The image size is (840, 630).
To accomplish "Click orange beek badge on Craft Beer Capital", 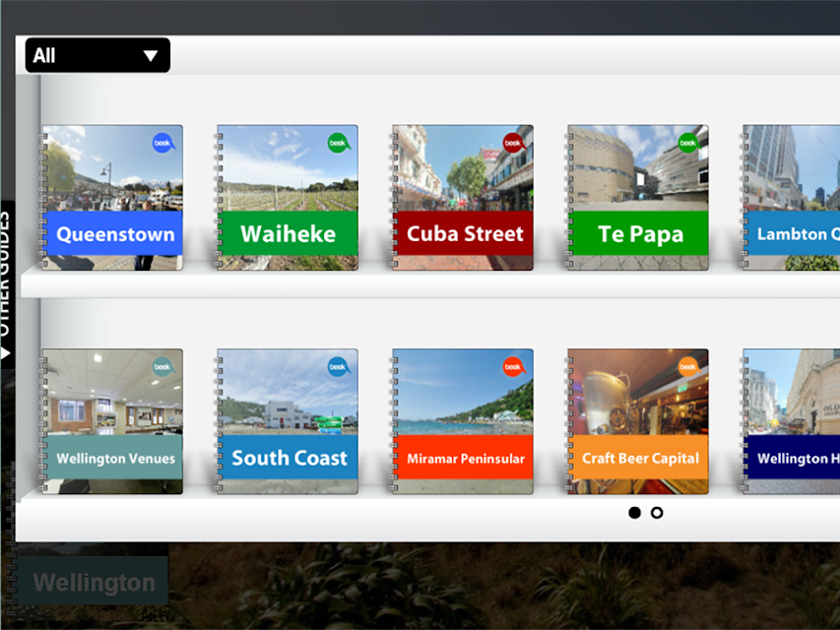I will click(x=688, y=367).
